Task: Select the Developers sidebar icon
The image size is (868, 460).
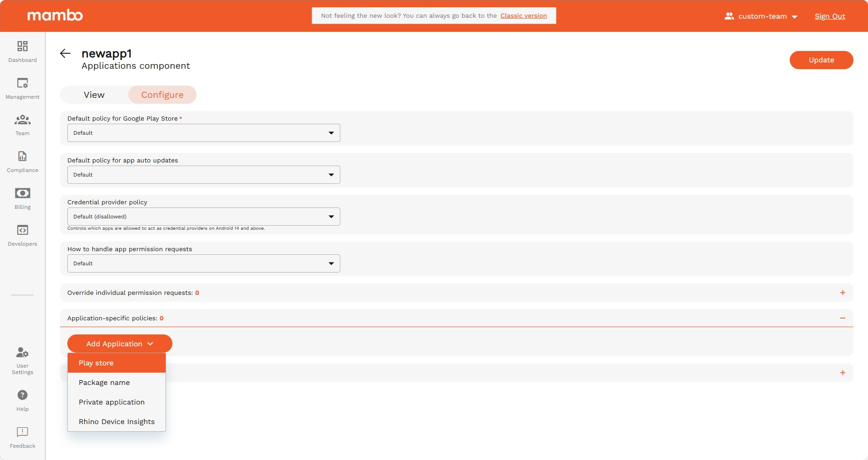Action: (22, 235)
